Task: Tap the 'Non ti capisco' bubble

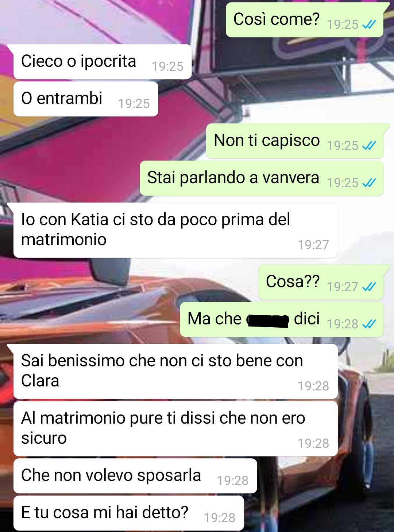Action: [295, 141]
